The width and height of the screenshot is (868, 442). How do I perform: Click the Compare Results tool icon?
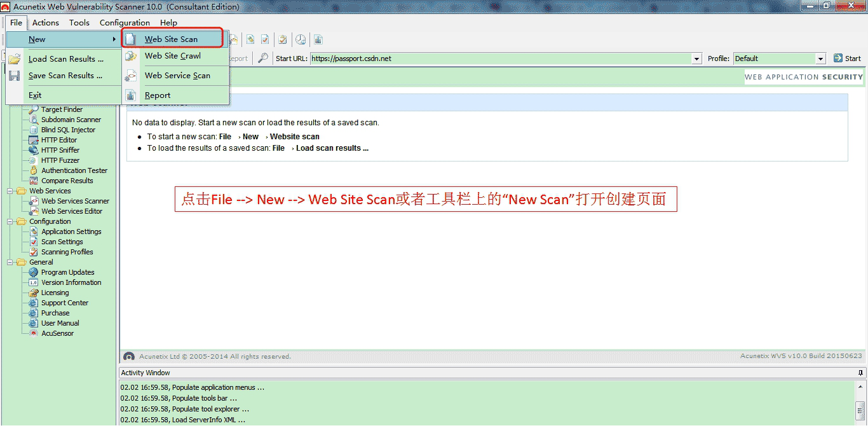tap(33, 181)
